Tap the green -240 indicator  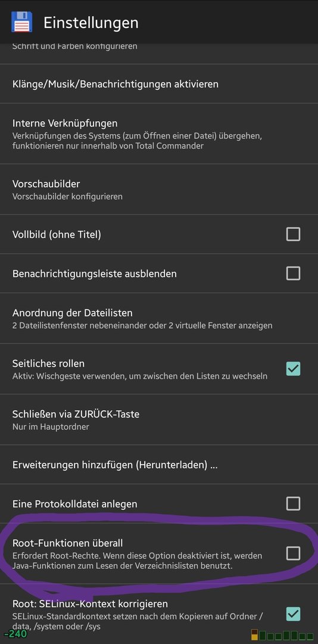tap(15, 634)
